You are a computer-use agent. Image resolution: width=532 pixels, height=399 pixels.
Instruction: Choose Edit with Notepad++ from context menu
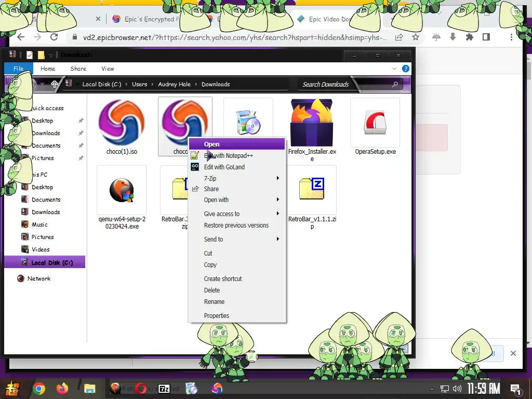point(237,156)
